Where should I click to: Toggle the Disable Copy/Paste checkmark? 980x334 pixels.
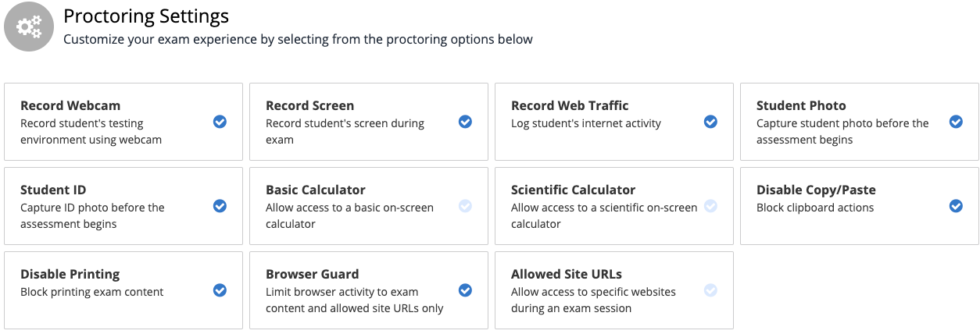956,206
